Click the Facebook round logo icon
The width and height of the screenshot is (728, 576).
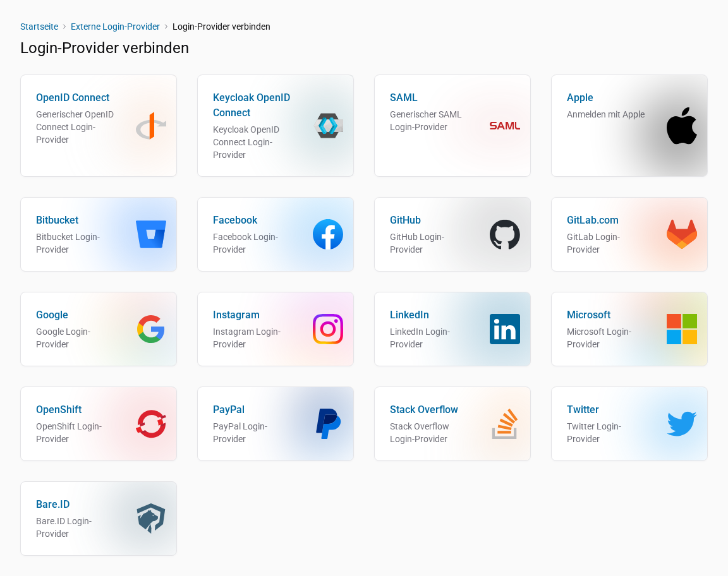[x=328, y=234]
